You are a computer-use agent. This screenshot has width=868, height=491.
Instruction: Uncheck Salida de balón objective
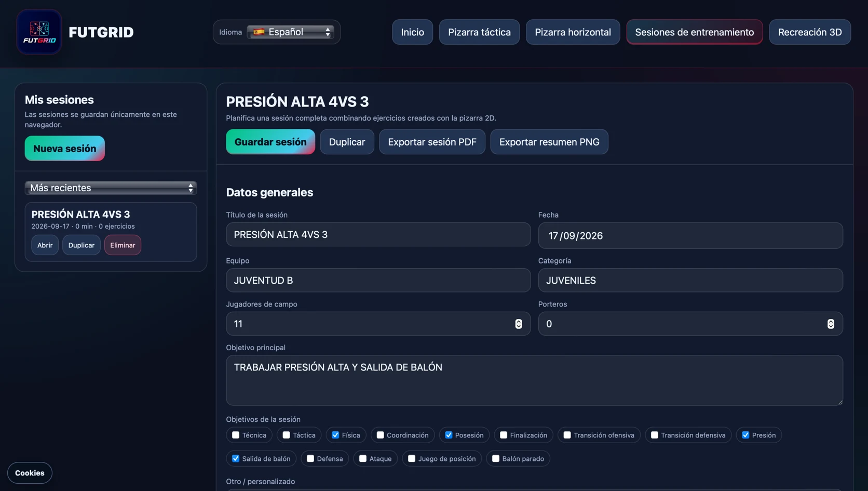pos(236,459)
